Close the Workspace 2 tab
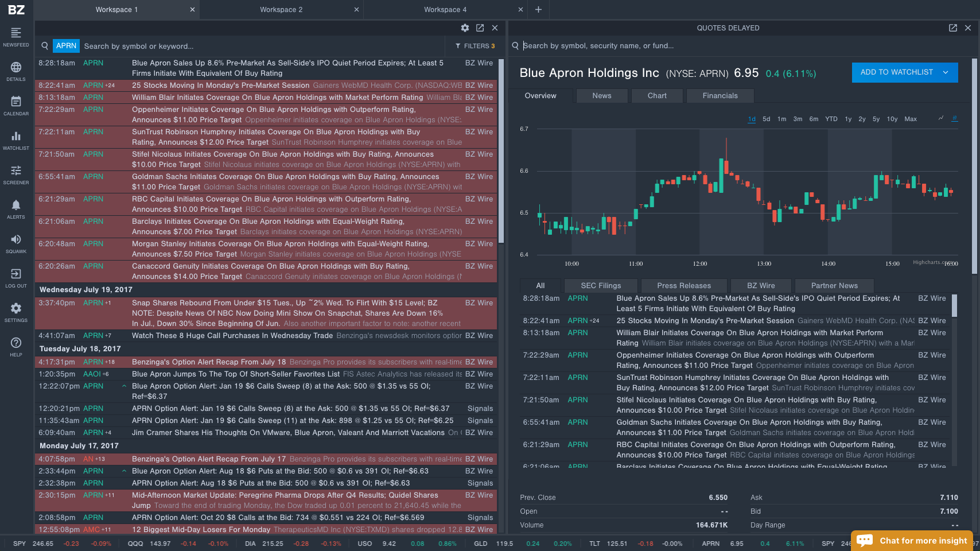Image resolution: width=980 pixels, height=551 pixels. 356,9
